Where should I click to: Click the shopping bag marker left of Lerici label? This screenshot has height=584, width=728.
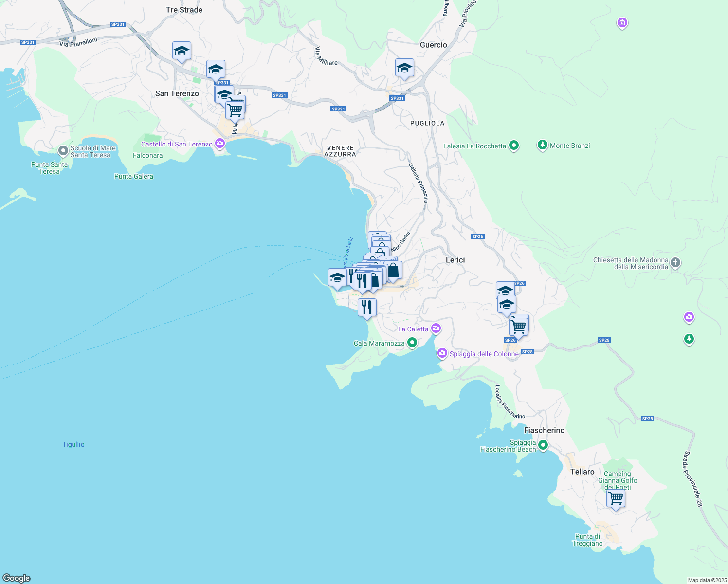(393, 270)
